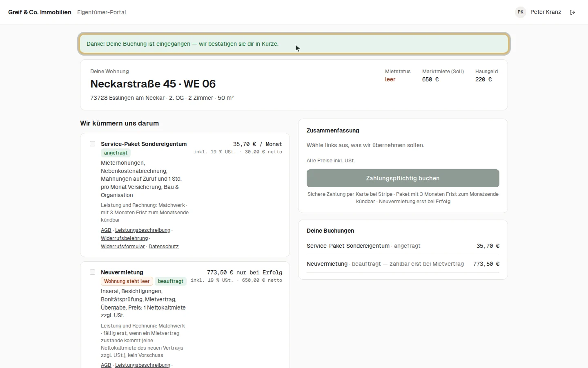This screenshot has height=368, width=588.
Task: Select the Service-Paket Sondereigentum booking row
Action: (x=403, y=246)
